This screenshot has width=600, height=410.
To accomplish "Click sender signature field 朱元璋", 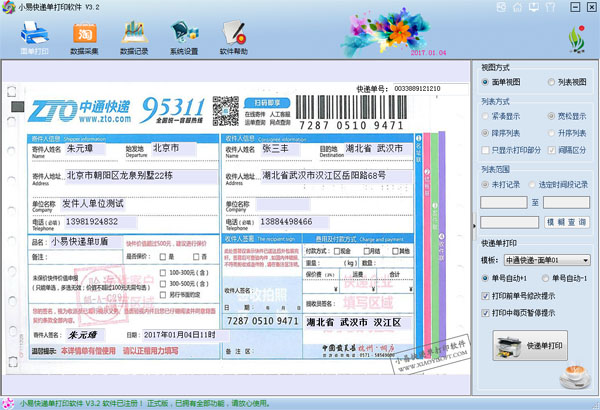I will (85, 335).
